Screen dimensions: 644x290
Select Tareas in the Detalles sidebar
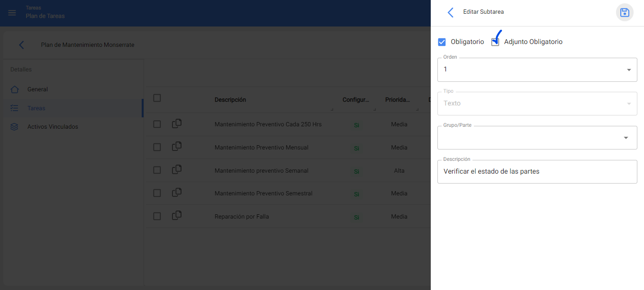click(36, 108)
